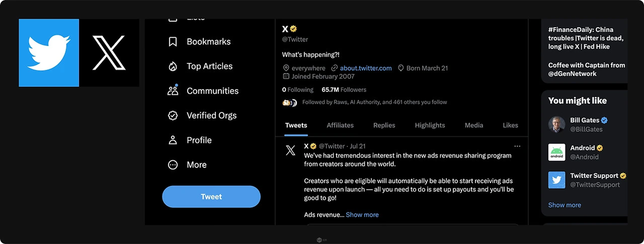644x244 pixels.
Task: Click the X avatar on the tweet
Action: click(x=290, y=150)
